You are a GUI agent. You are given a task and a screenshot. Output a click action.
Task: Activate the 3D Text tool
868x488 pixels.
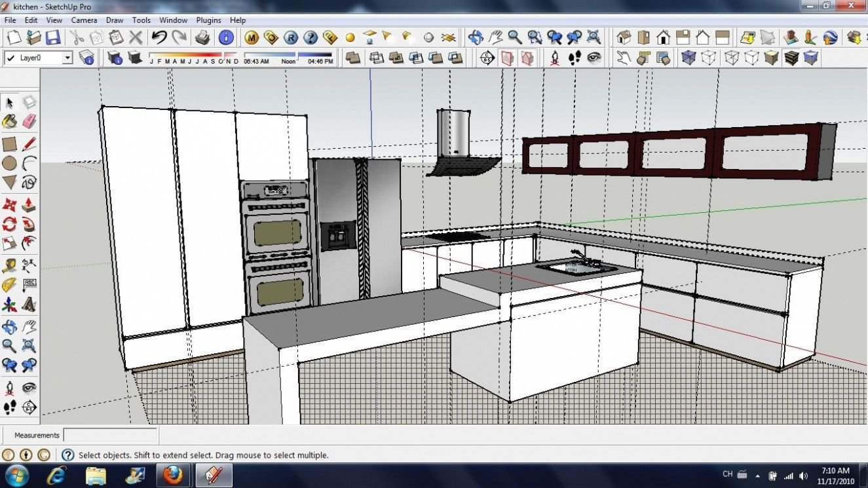tap(29, 305)
